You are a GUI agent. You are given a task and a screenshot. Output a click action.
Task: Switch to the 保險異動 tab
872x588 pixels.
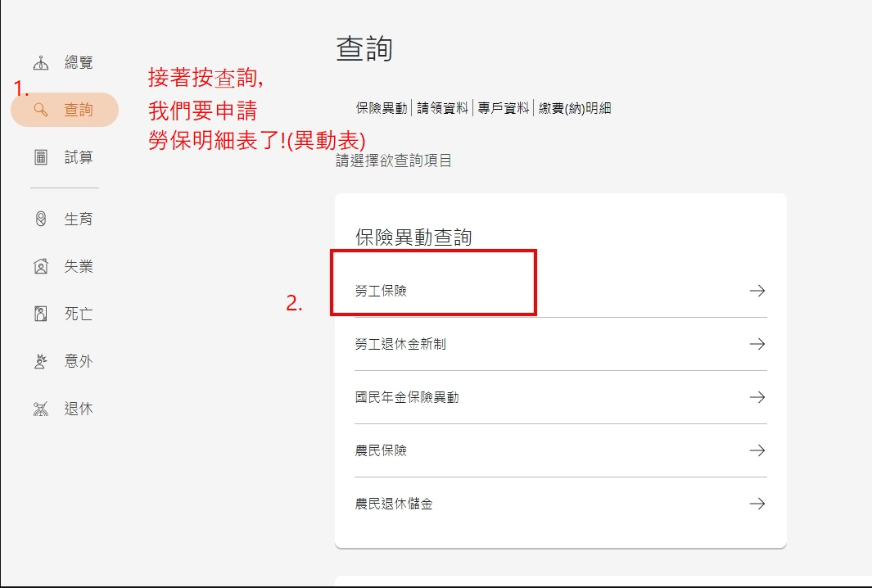click(x=382, y=108)
